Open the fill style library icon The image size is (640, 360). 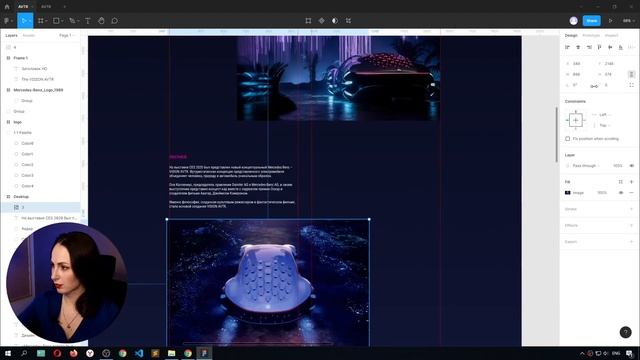(620, 182)
